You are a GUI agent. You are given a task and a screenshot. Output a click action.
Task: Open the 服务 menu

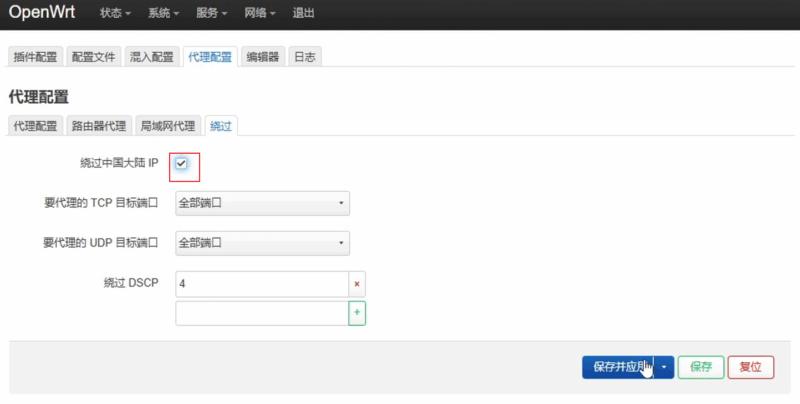coord(210,14)
